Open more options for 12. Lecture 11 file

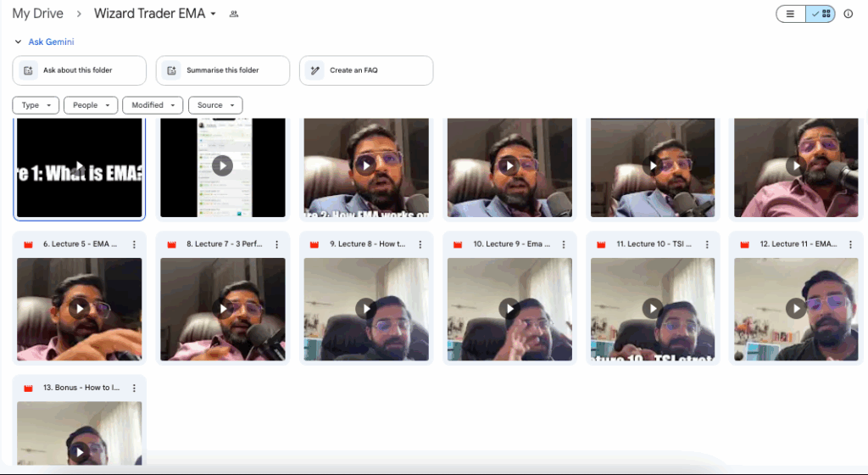click(x=850, y=244)
